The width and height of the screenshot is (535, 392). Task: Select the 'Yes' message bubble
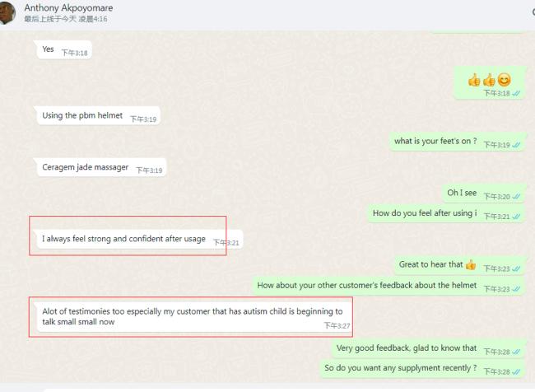tap(64, 50)
